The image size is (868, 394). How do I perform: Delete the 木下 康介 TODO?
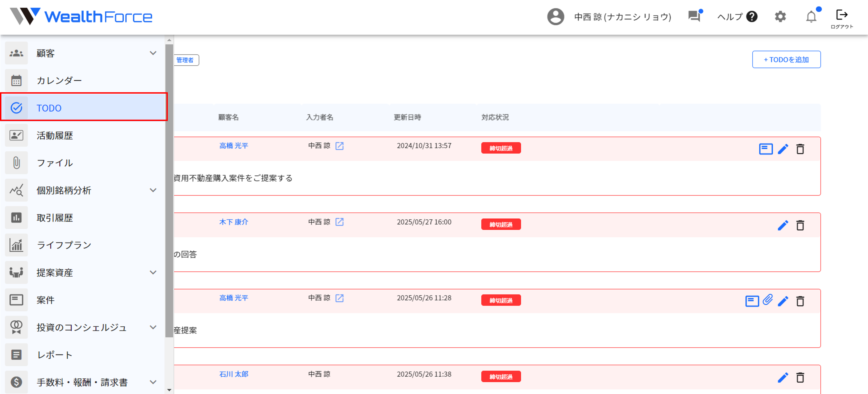800,225
